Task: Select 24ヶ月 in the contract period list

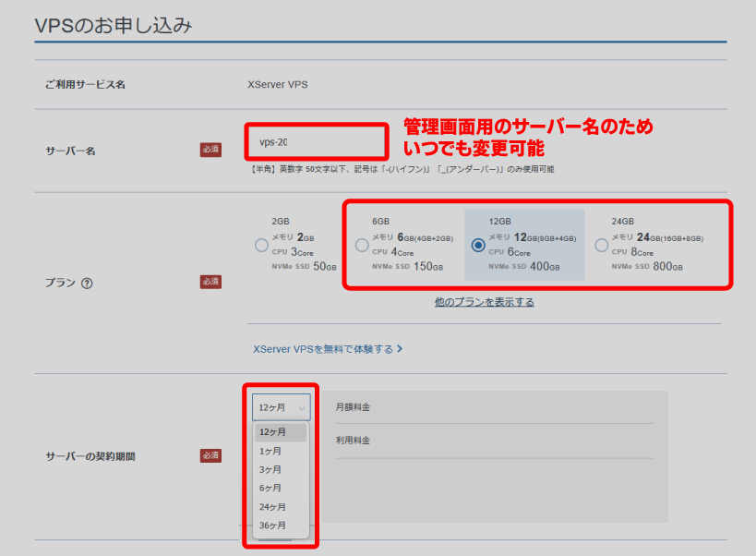Action: [273, 507]
